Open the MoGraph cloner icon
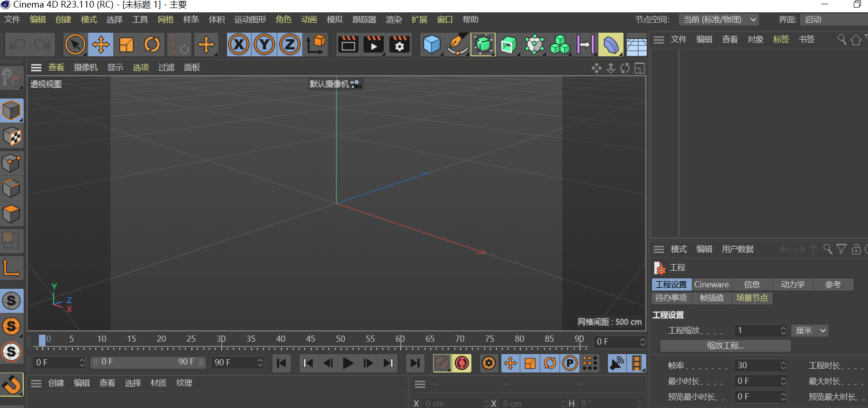868x408 pixels. pyautogui.click(x=560, y=45)
